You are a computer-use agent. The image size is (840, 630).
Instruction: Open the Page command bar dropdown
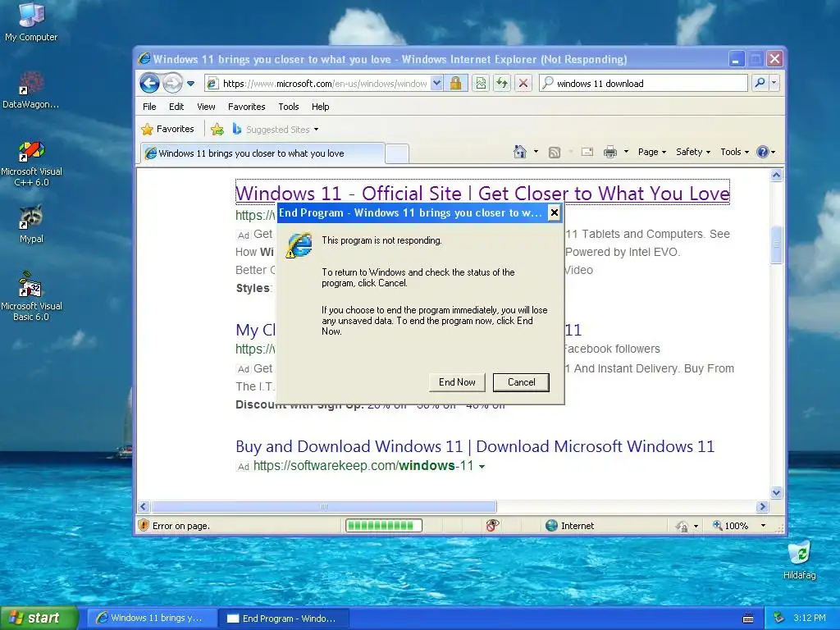pyautogui.click(x=652, y=152)
